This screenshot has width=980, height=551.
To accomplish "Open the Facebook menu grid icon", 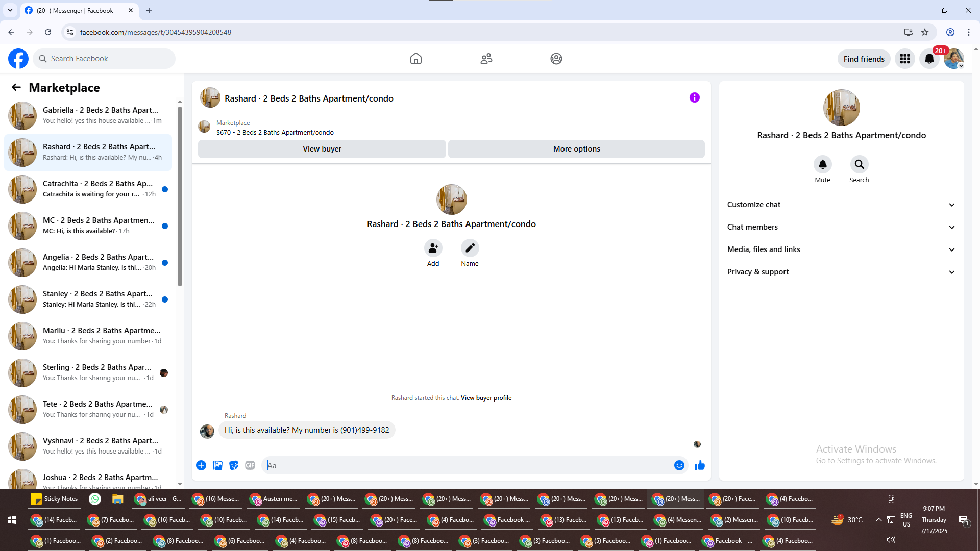I will pos(905,59).
